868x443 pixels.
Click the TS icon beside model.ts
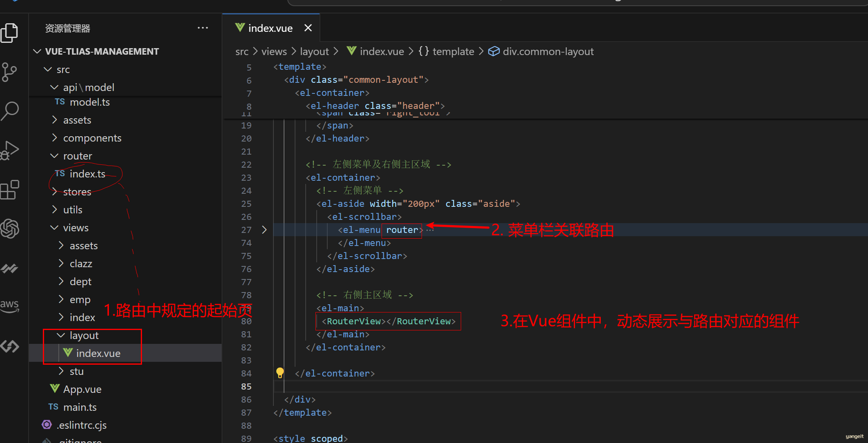pos(60,102)
